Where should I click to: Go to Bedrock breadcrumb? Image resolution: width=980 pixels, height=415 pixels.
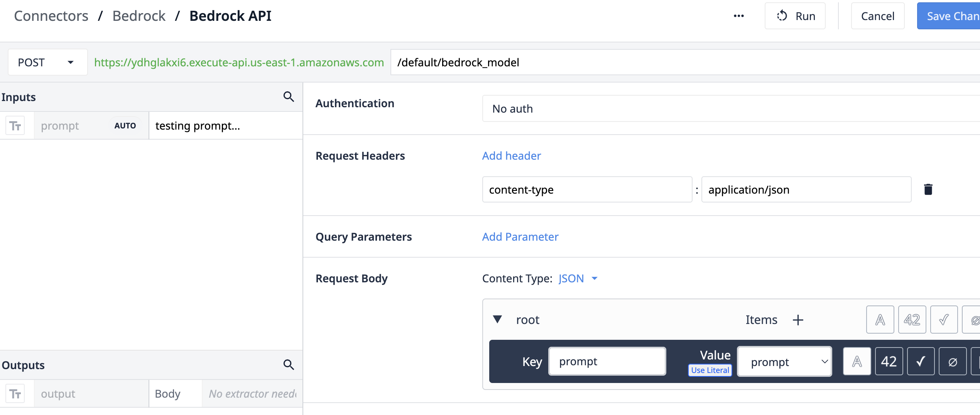[139, 16]
